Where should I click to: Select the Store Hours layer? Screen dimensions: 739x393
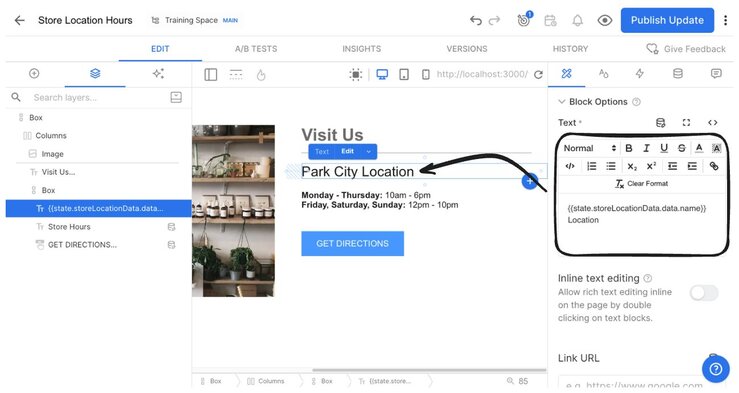(x=69, y=227)
